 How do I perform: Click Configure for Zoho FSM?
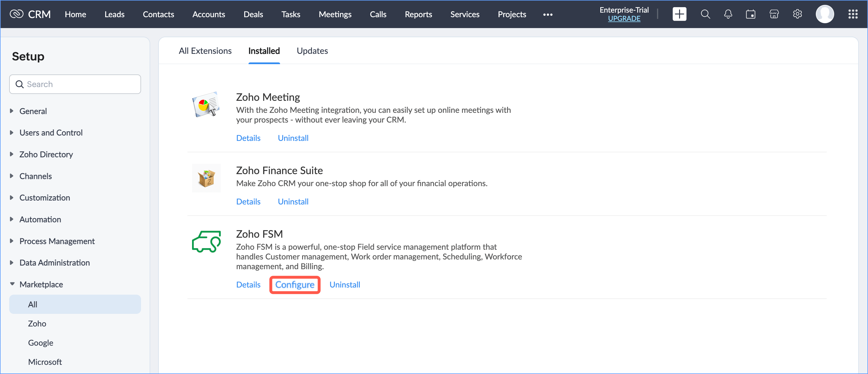pos(294,285)
